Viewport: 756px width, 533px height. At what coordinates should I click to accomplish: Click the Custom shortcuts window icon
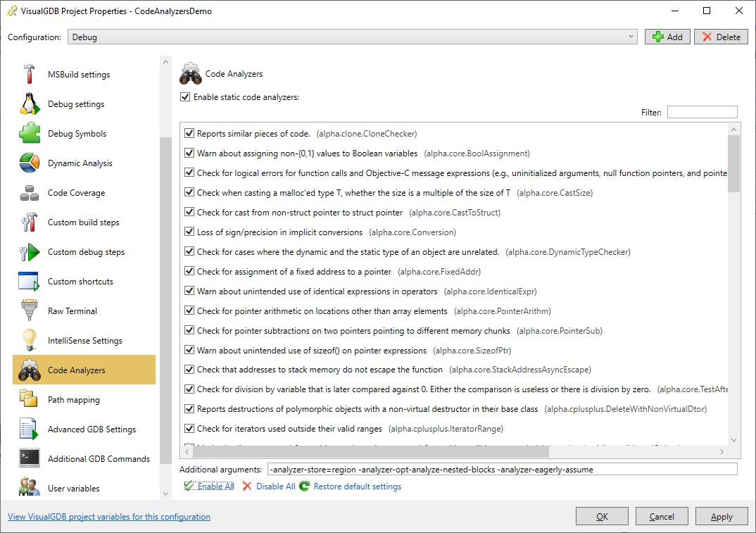coord(29,281)
